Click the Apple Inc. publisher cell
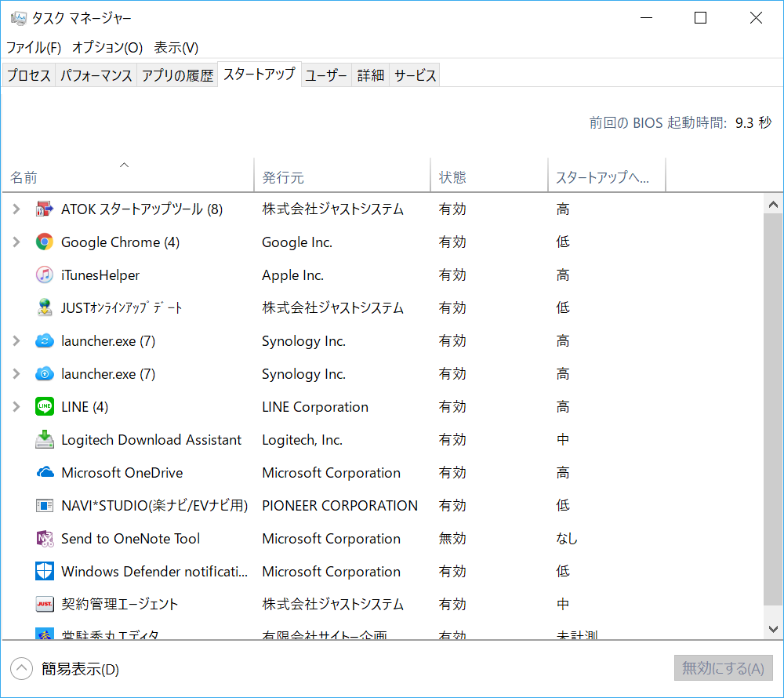The height and width of the screenshot is (698, 784). click(292, 275)
